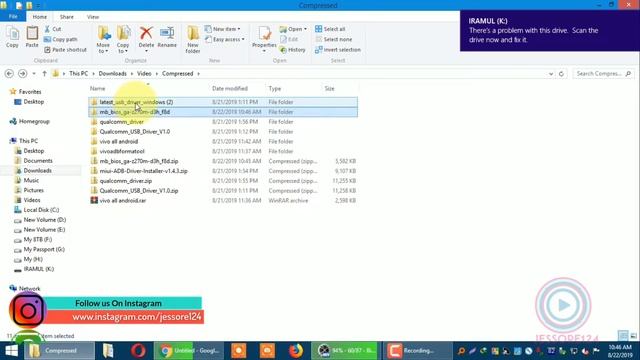The height and width of the screenshot is (360, 640).
Task: Open the File tab
Action: tap(13, 17)
